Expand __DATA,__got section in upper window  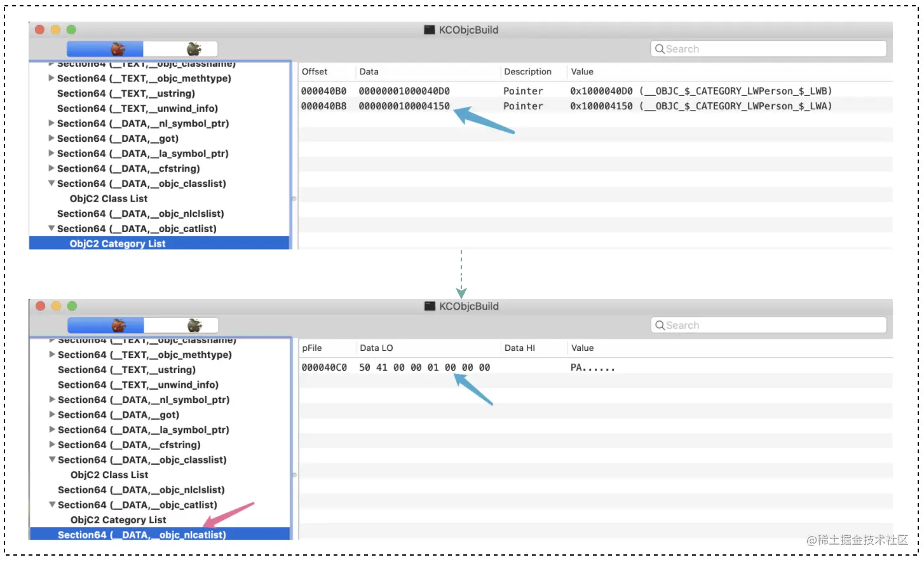[x=51, y=139]
